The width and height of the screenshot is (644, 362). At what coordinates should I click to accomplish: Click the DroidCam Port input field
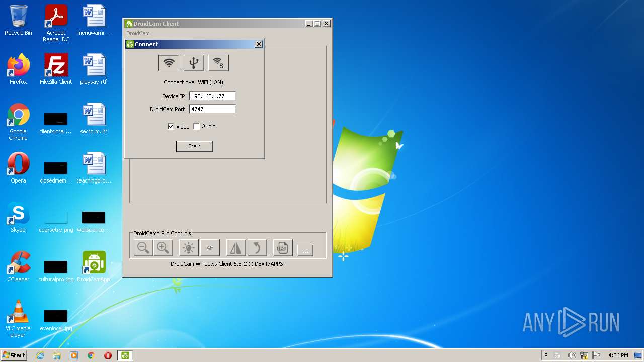point(212,109)
